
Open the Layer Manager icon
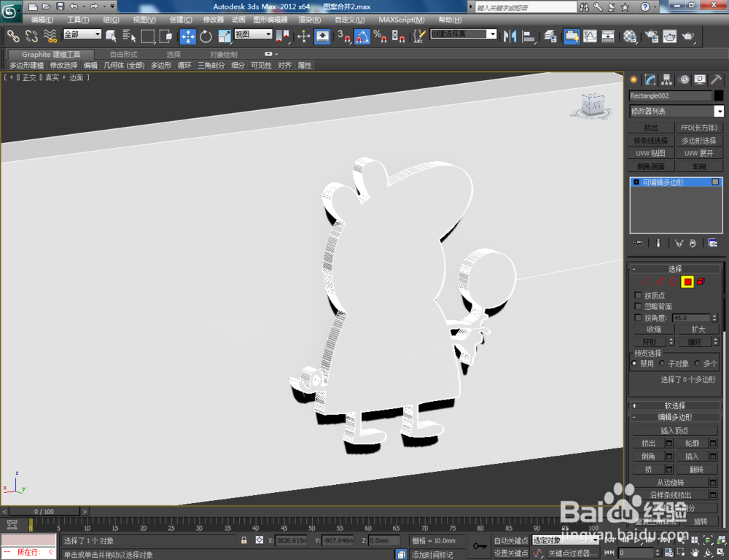pos(550,36)
